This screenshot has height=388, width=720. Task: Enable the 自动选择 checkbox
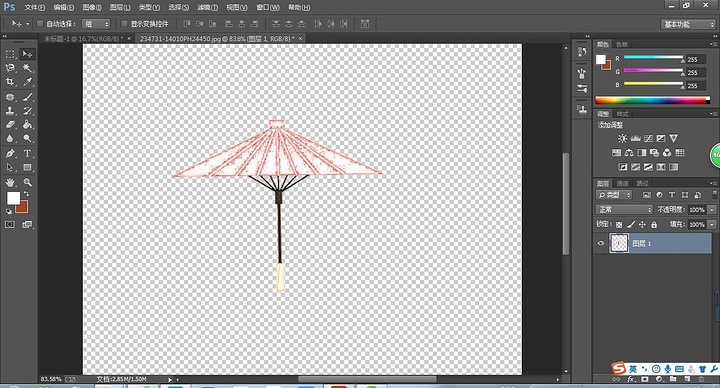pyautogui.click(x=40, y=24)
